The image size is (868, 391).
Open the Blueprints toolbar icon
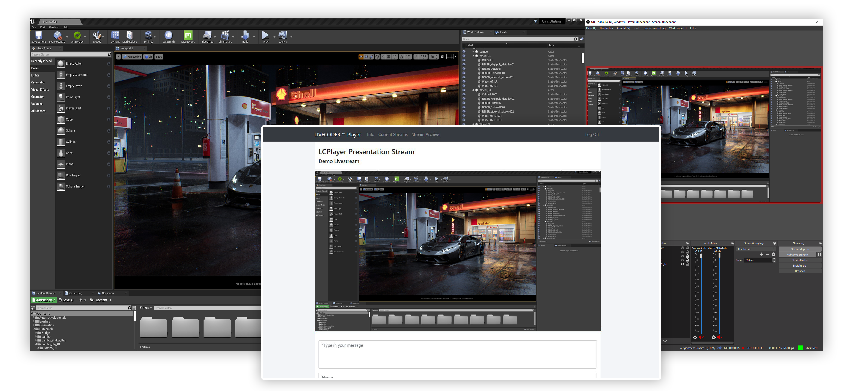(x=207, y=37)
